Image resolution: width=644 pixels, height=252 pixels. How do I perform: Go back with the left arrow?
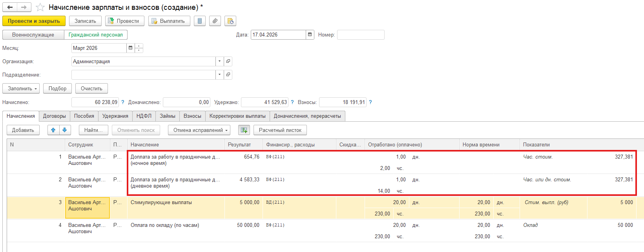(x=10, y=7)
